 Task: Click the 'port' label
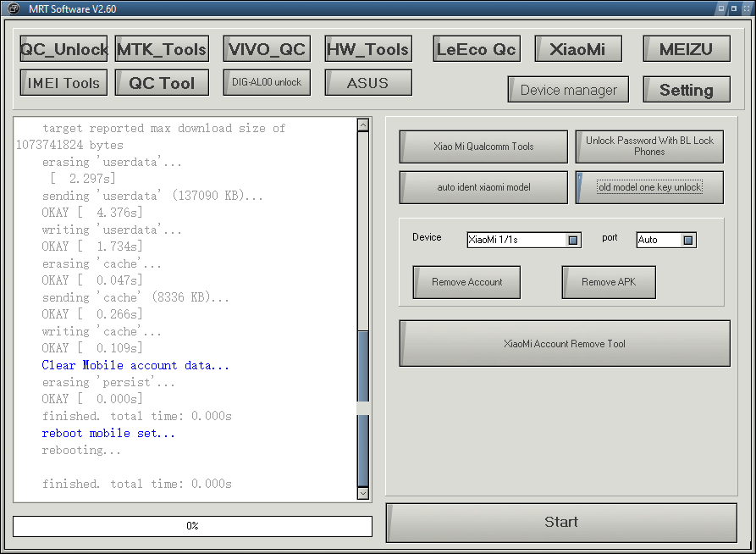tap(610, 237)
